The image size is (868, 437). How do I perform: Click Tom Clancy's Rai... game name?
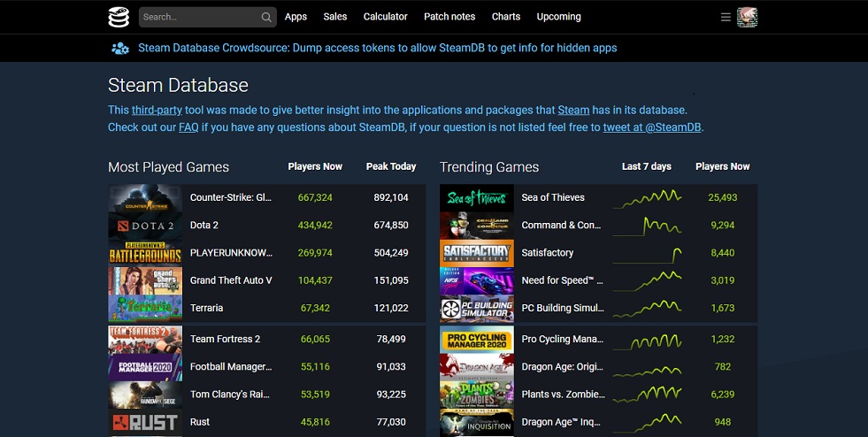(230, 395)
